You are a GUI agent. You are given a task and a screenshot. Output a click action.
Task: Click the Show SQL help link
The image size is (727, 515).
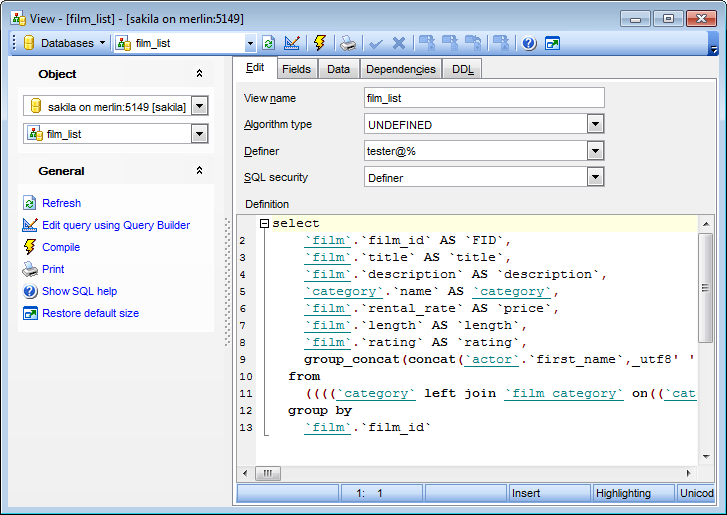tap(79, 291)
